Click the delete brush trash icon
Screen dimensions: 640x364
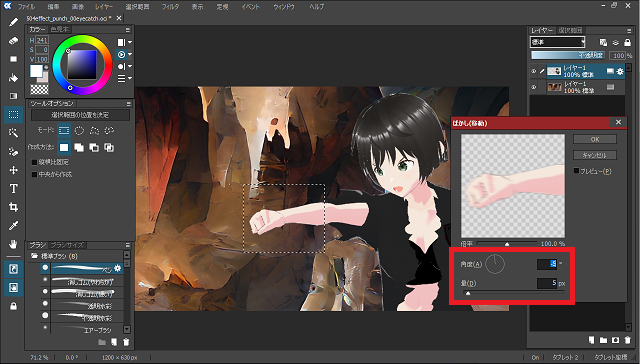coord(127,342)
